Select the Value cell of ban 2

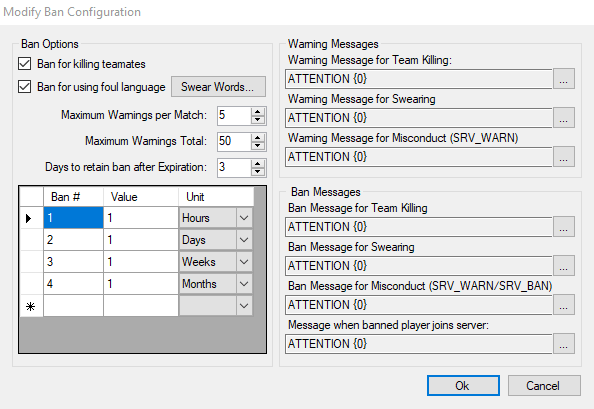pyautogui.click(x=141, y=240)
